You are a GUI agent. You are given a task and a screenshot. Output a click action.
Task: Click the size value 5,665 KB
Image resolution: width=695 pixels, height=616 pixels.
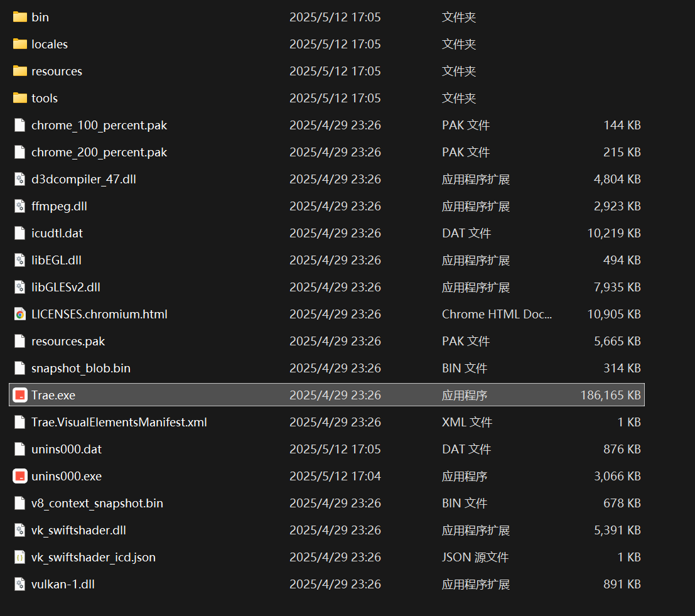617,341
